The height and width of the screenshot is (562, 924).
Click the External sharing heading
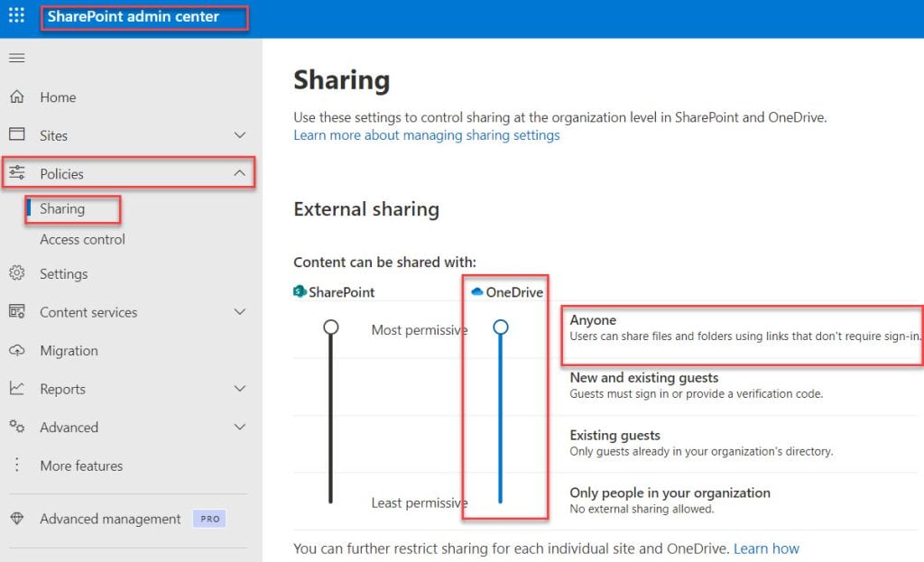tap(366, 209)
